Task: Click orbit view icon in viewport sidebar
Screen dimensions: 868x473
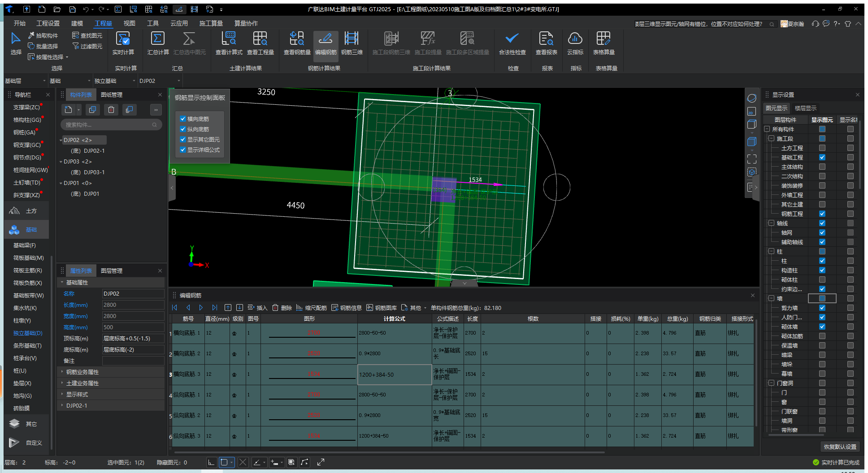Action: click(x=752, y=98)
